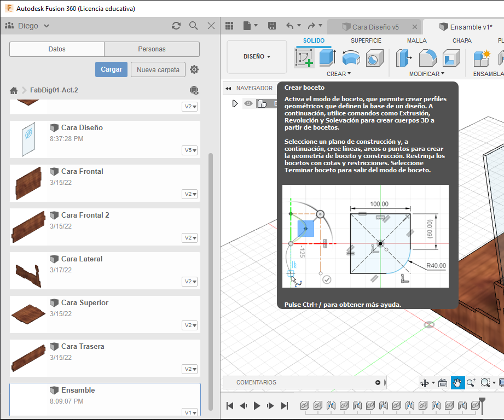Close the Diego data panel
This screenshot has height=420, width=504.
211,26
